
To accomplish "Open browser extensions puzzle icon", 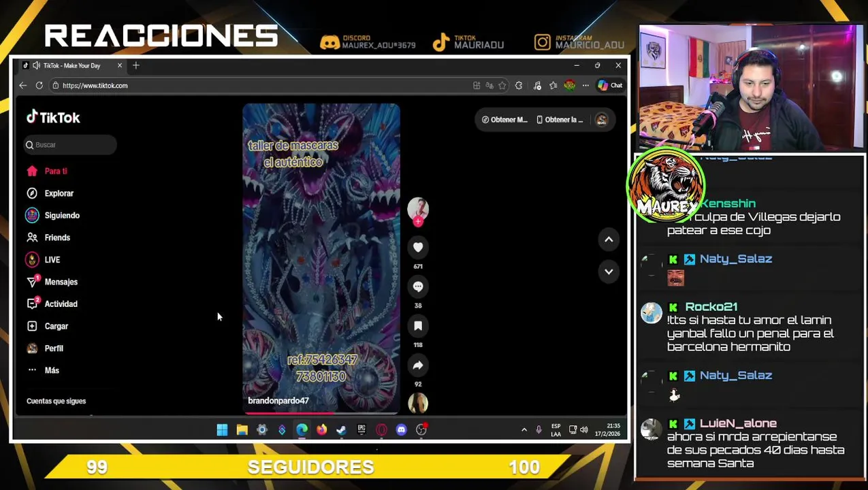I will [x=519, y=86].
